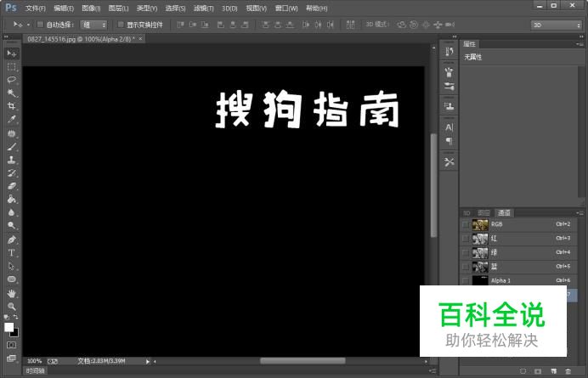Change screen mode icon in the toolbox

point(12,358)
